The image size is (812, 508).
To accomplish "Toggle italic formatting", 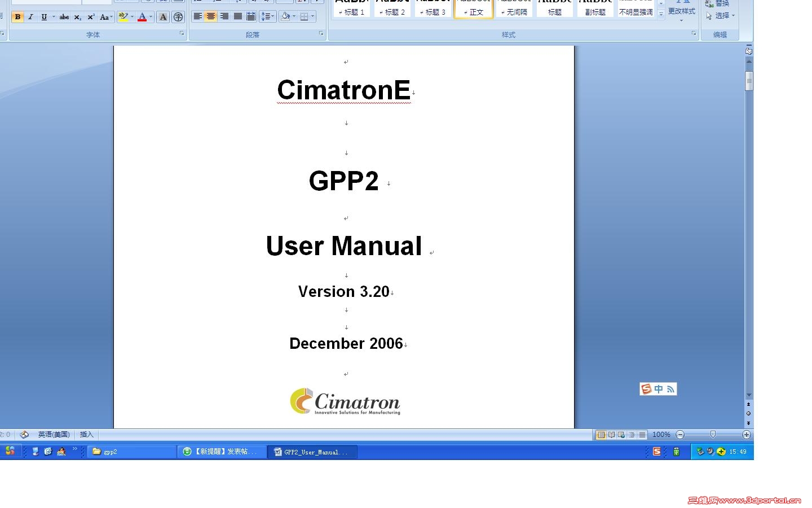I will (30, 17).
